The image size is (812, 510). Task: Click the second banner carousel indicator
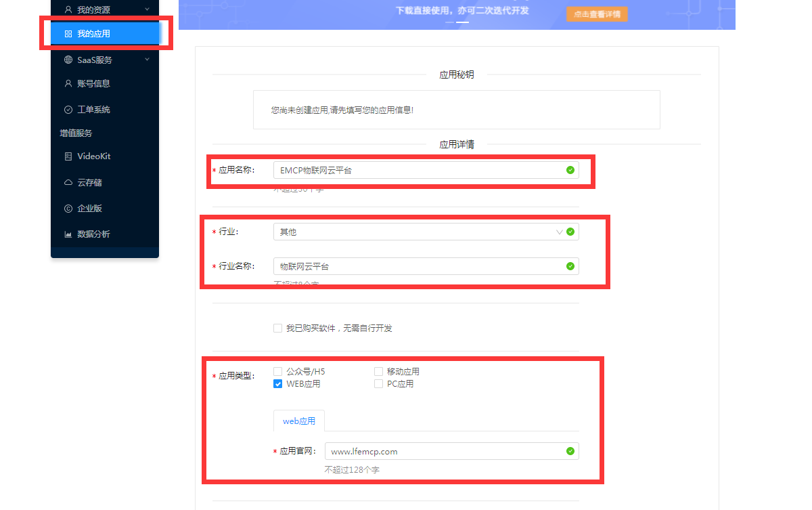463,22
